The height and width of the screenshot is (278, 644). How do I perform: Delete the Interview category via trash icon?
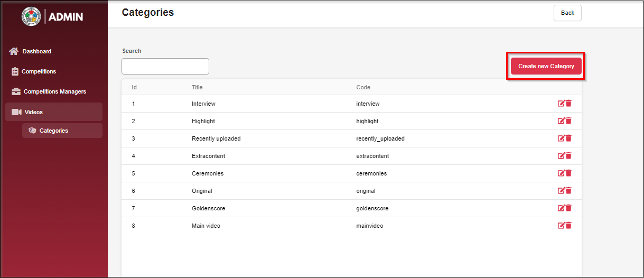coord(568,104)
